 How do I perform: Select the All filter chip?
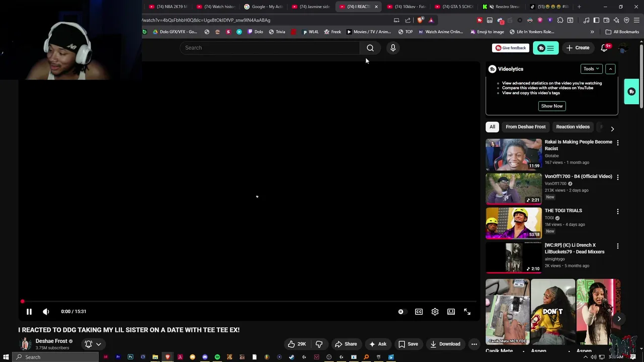(493, 127)
